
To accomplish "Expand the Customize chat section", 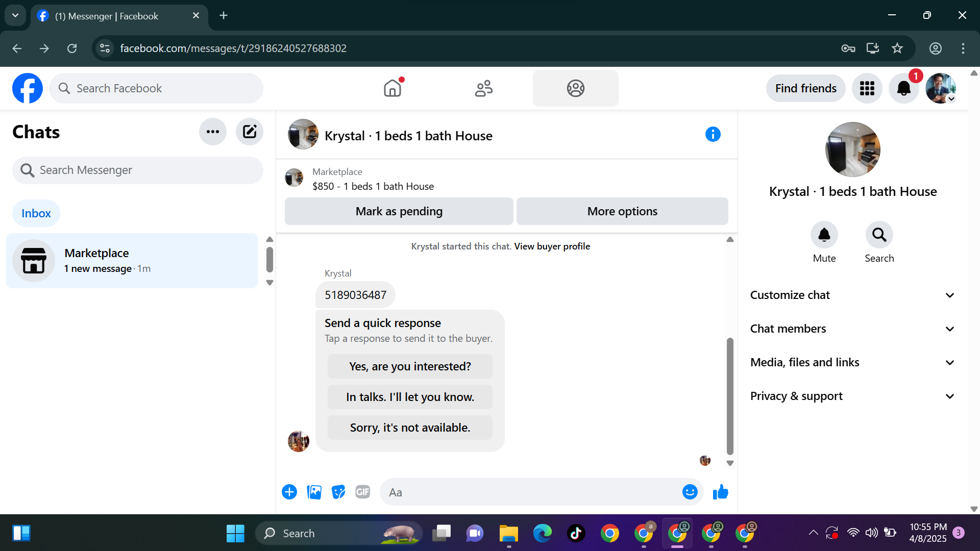I will click(851, 295).
